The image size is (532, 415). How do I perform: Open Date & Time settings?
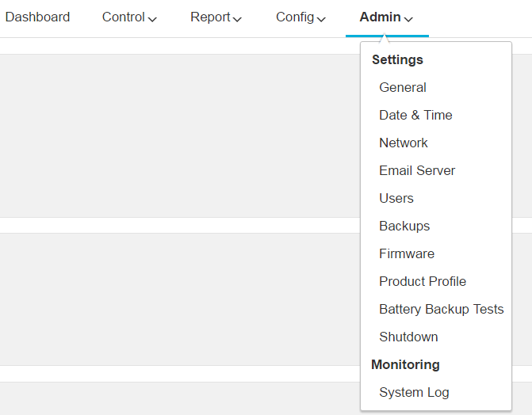pyautogui.click(x=415, y=116)
